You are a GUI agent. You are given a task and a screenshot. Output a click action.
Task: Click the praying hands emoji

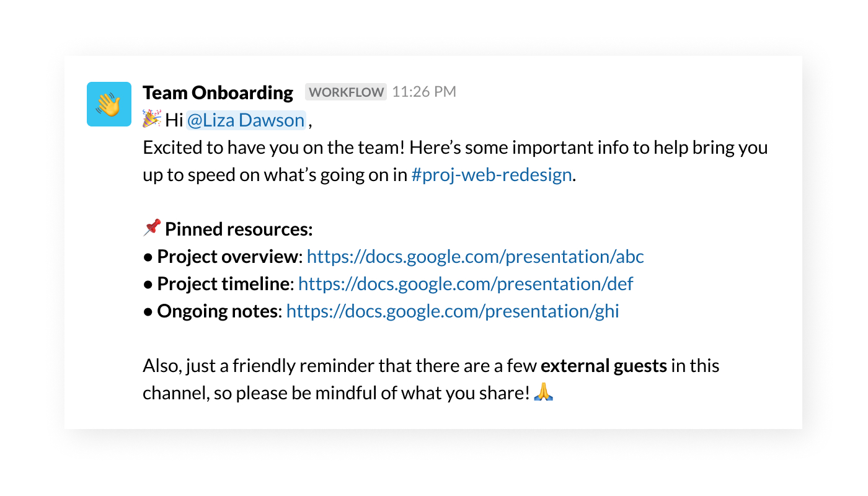point(543,392)
